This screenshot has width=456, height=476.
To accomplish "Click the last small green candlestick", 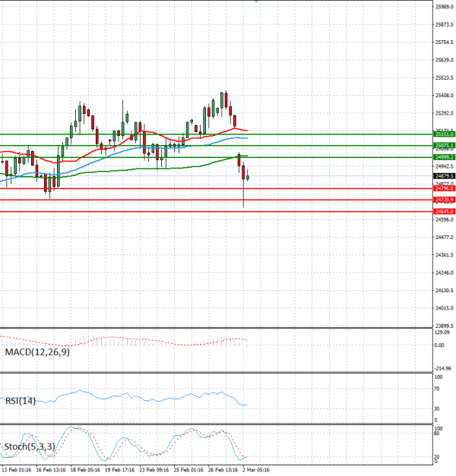I will pos(248,178).
